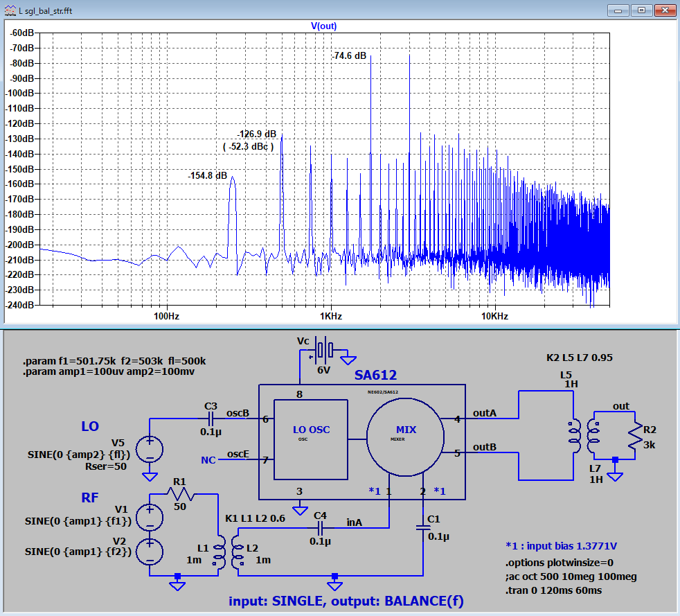
Task: Click the input: SINGLE, output: BALANCE(f) caption
Action: [x=346, y=601]
